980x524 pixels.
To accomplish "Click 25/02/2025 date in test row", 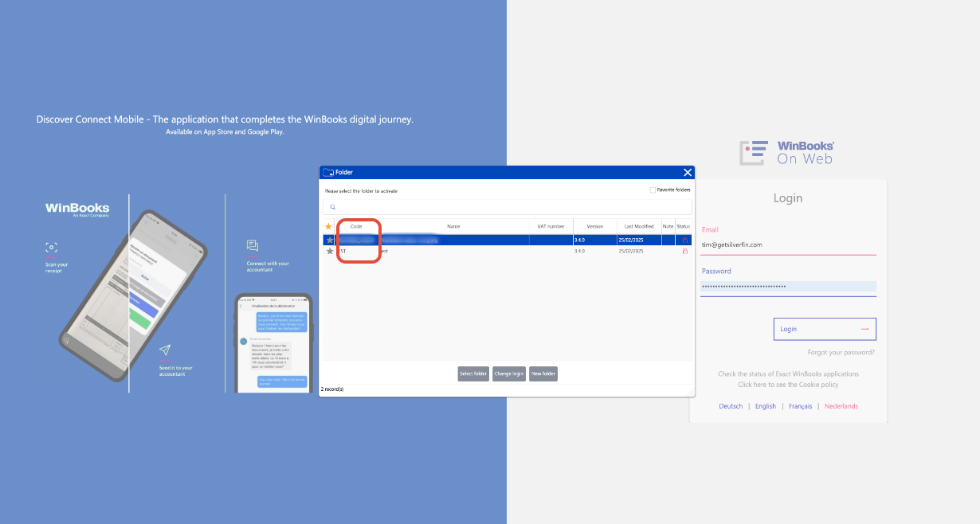I will [x=630, y=251].
